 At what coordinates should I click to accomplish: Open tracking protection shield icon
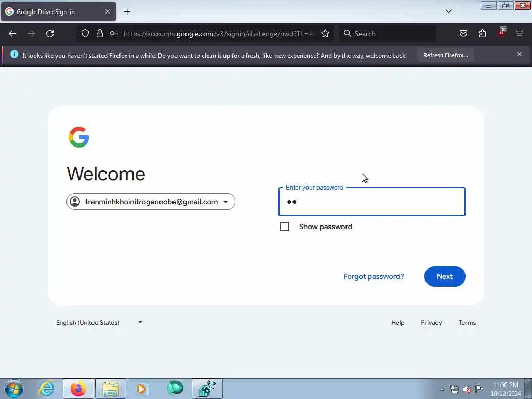tap(85, 33)
